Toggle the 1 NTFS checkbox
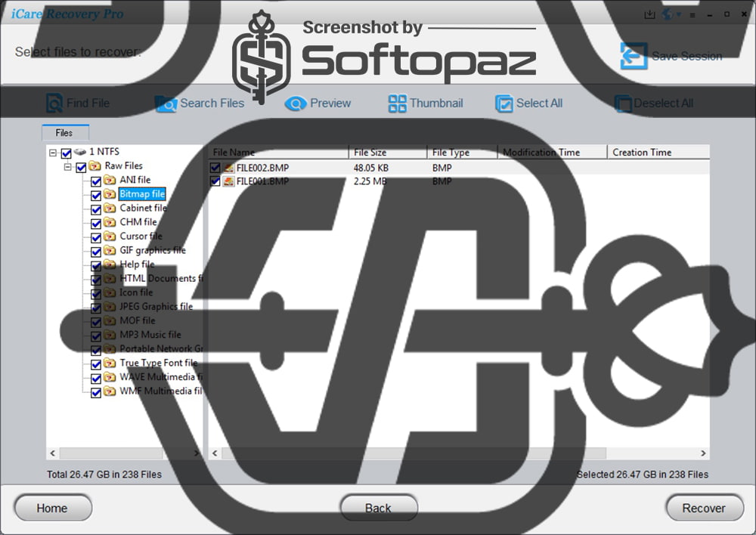 pyautogui.click(x=67, y=153)
